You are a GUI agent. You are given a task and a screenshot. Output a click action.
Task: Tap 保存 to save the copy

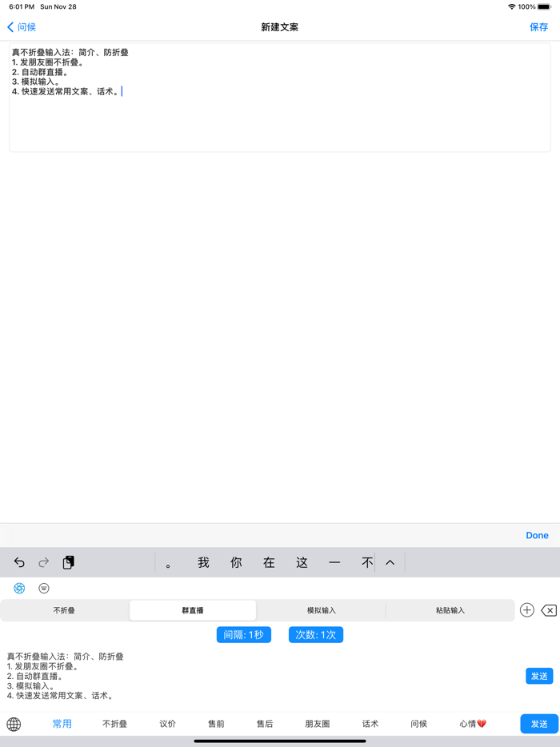pyautogui.click(x=538, y=27)
